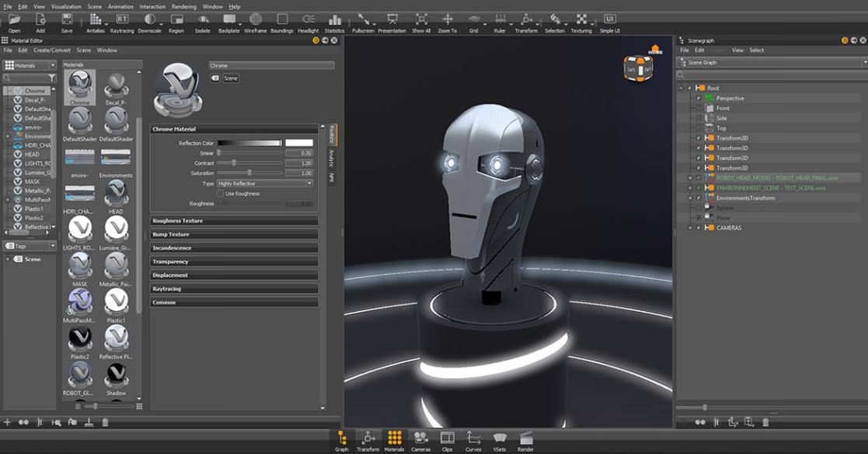Expand the CAMERAS node in Scenegraph
The width and height of the screenshot is (868, 454).
[x=690, y=228]
